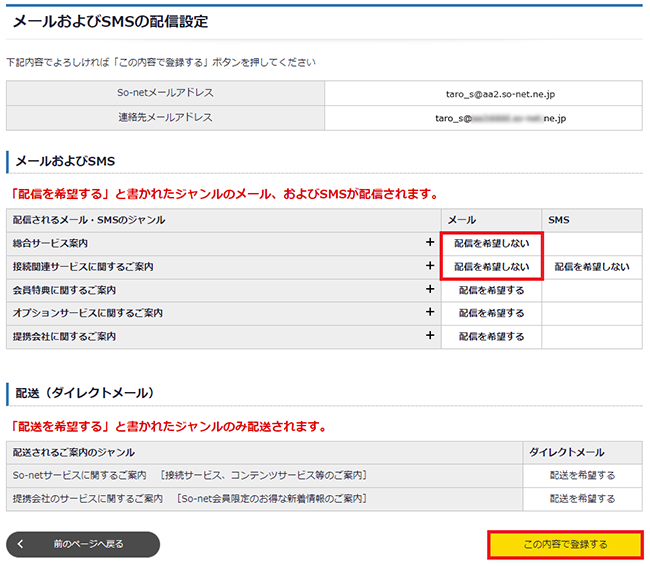Expand the 総合サービス案内 row plus icon

coord(429,243)
